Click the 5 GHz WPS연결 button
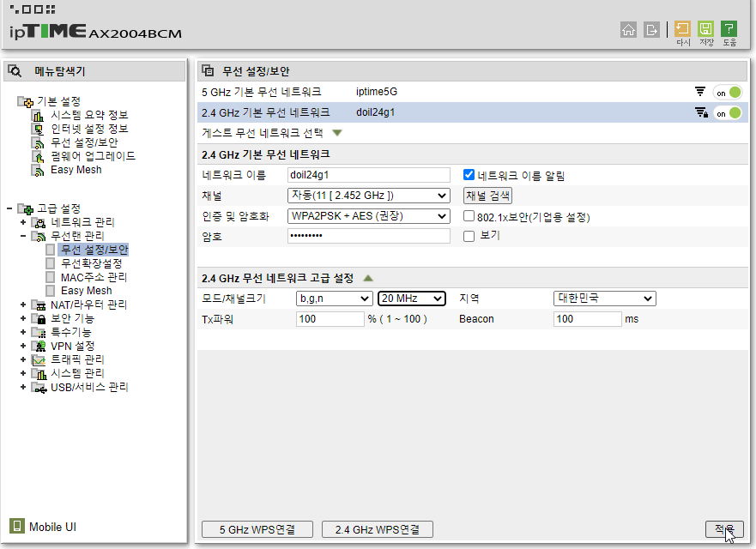The width and height of the screenshot is (756, 549). click(257, 529)
